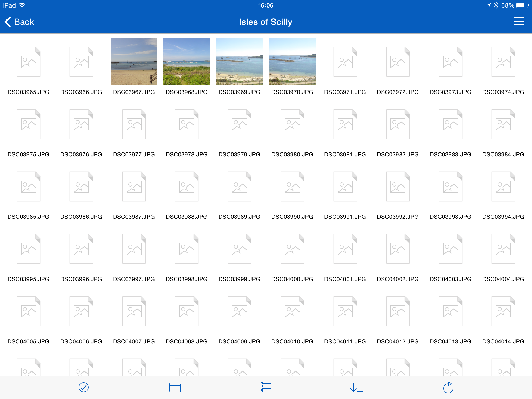Tap the Isles of Scilly title
This screenshot has width=532, height=399.
pyautogui.click(x=266, y=22)
